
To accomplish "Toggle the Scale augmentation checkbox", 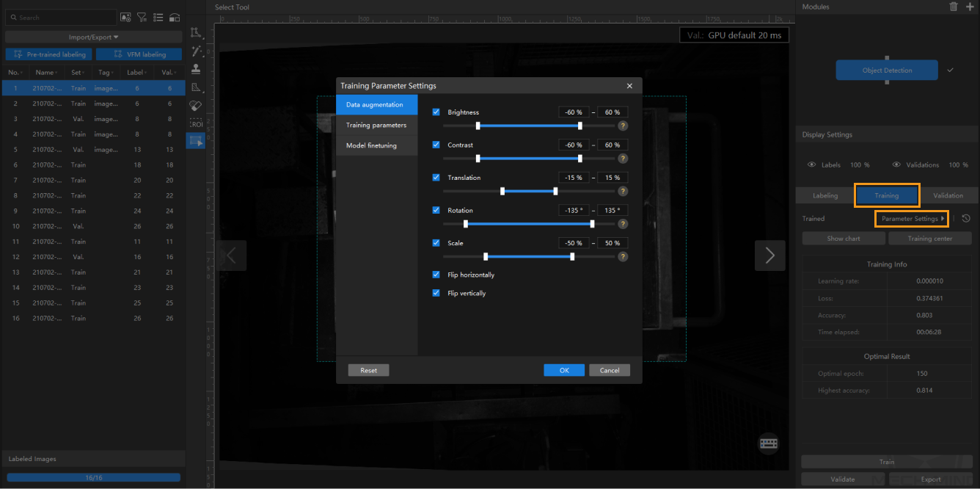I will point(436,243).
